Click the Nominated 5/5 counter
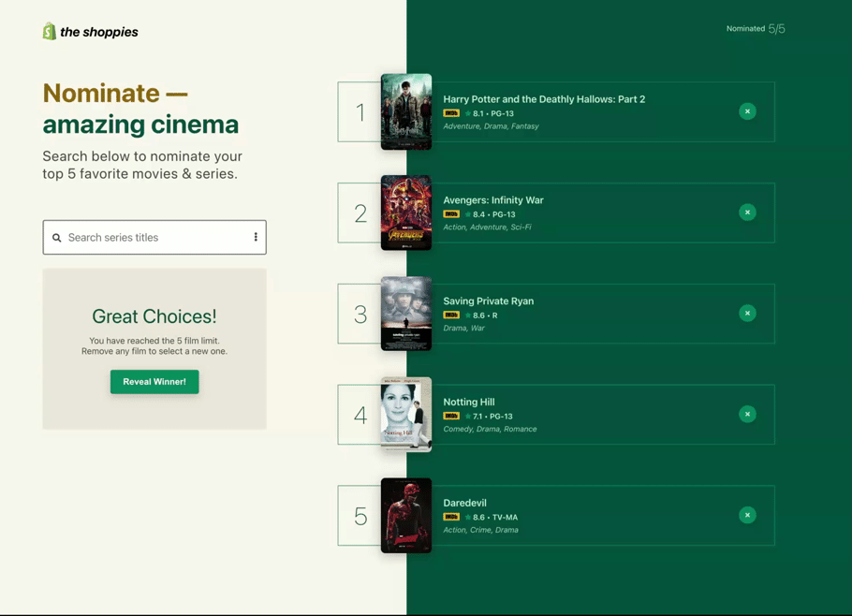The image size is (852, 616). click(756, 29)
